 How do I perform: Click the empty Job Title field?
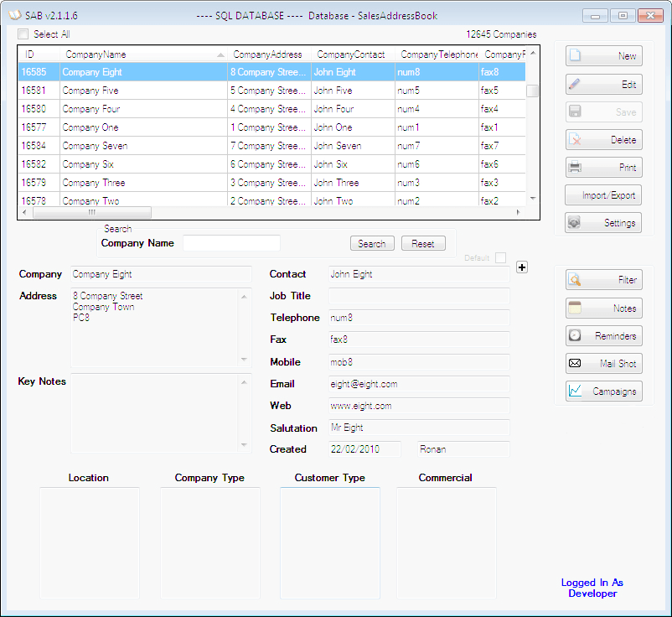pos(419,296)
